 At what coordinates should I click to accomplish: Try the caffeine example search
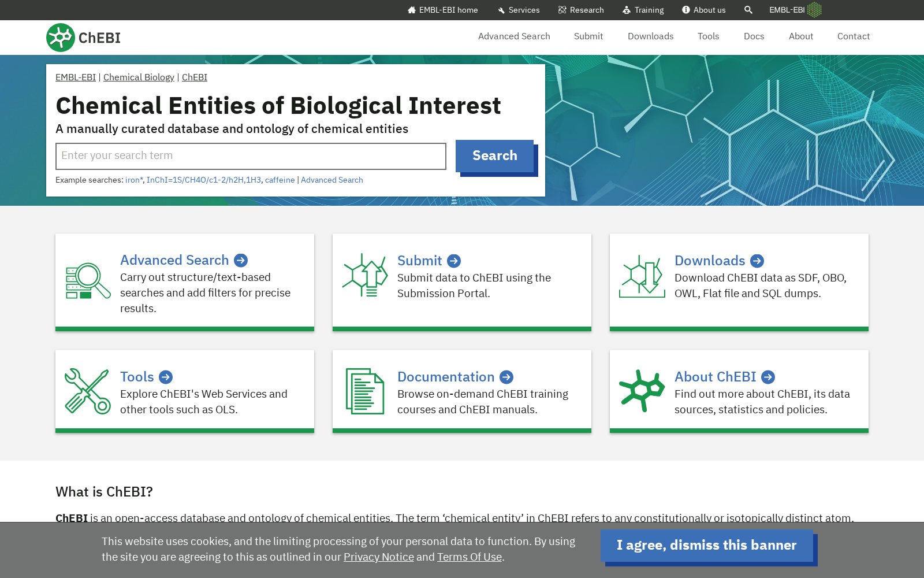[x=280, y=180]
